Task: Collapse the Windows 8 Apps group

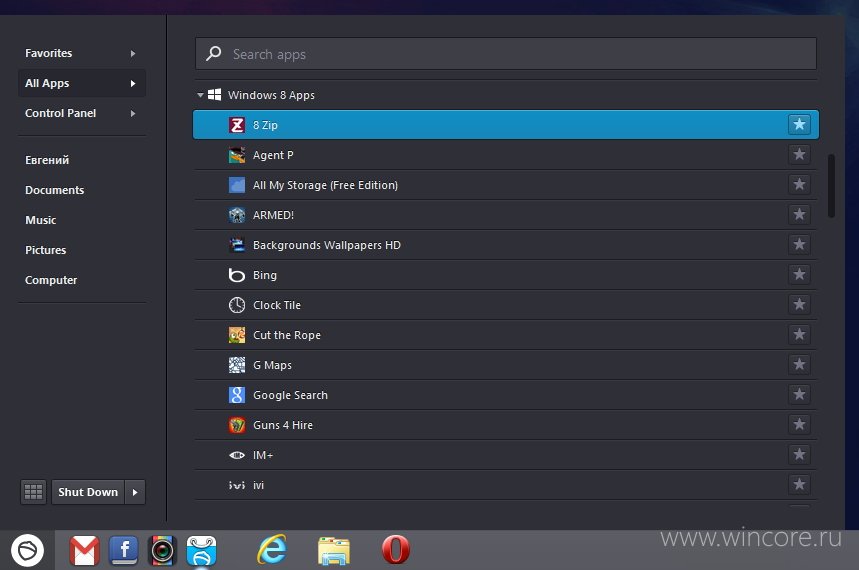Action: tap(201, 95)
